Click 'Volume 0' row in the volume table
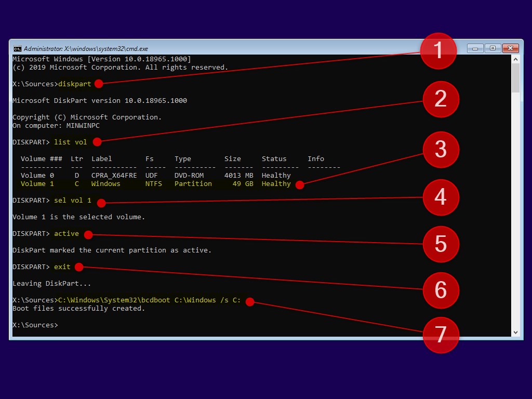The height and width of the screenshot is (399, 532). click(x=156, y=176)
